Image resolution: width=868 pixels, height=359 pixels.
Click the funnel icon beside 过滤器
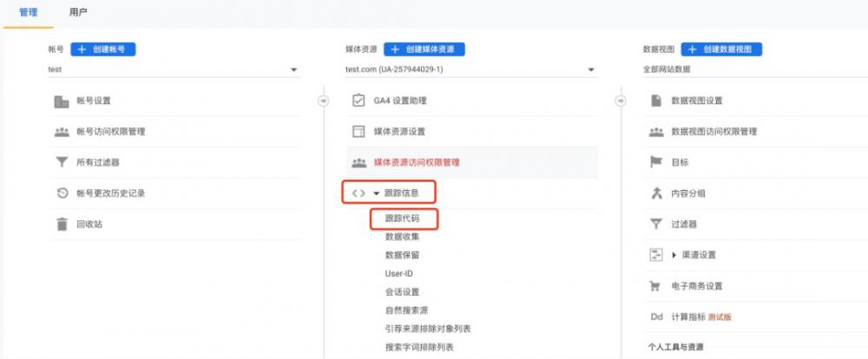(656, 225)
